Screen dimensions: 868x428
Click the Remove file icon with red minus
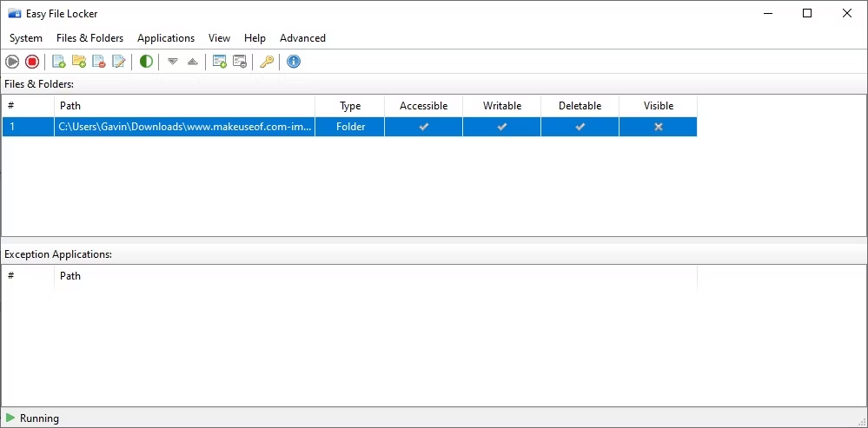(x=99, y=62)
